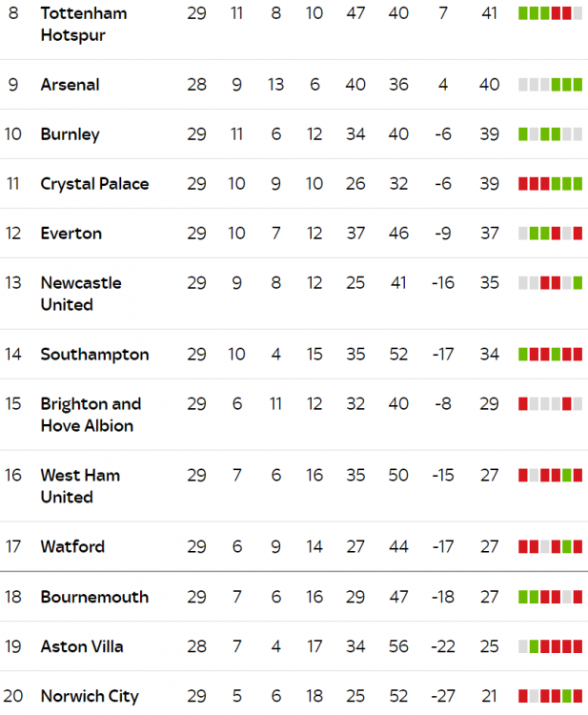Click Norwich City's green form square

pyautogui.click(x=567, y=696)
